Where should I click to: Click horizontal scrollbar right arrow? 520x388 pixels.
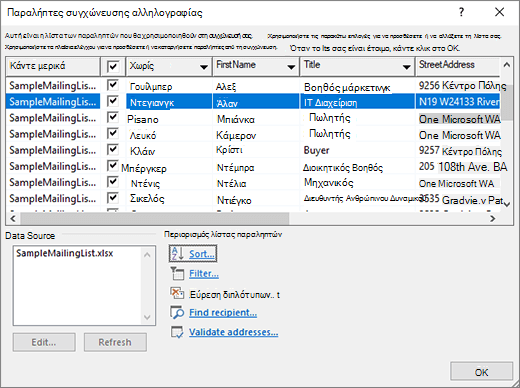tap(492, 219)
